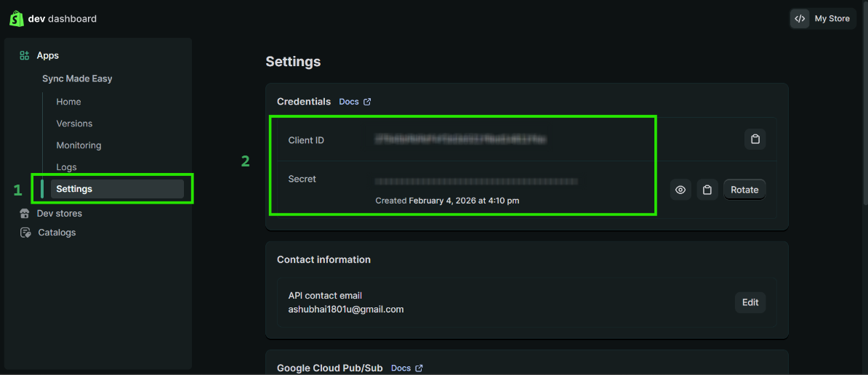Open the Logs section
The height and width of the screenshot is (375, 868).
tap(66, 167)
